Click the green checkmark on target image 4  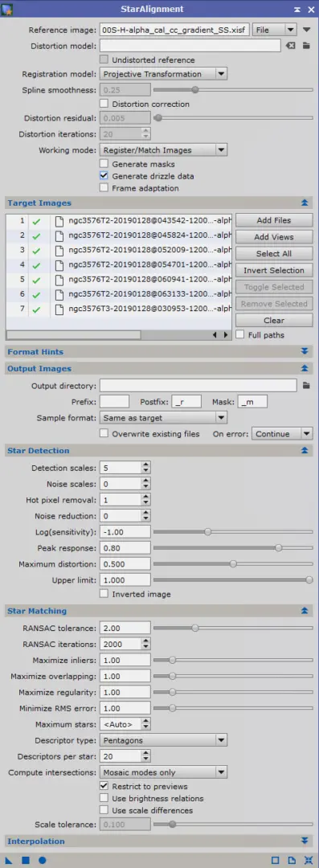pyautogui.click(x=36, y=265)
